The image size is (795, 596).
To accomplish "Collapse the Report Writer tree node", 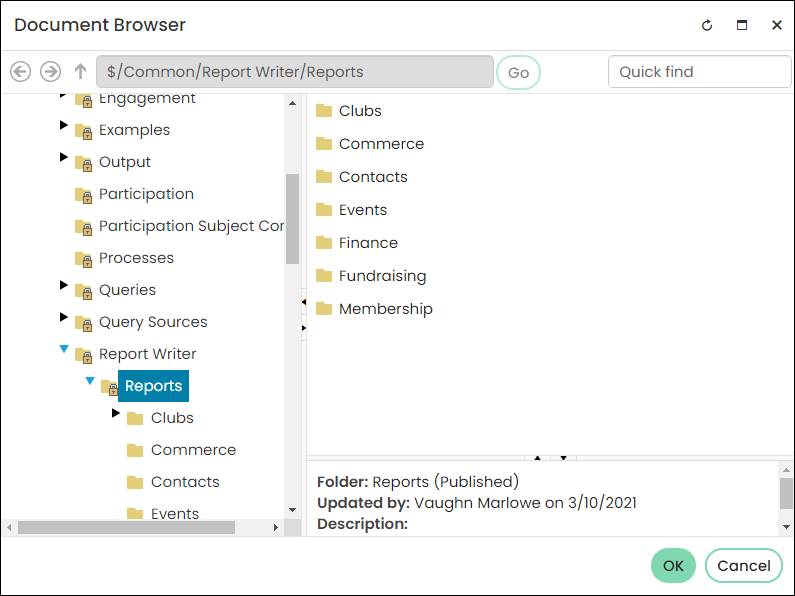I will click(x=63, y=349).
